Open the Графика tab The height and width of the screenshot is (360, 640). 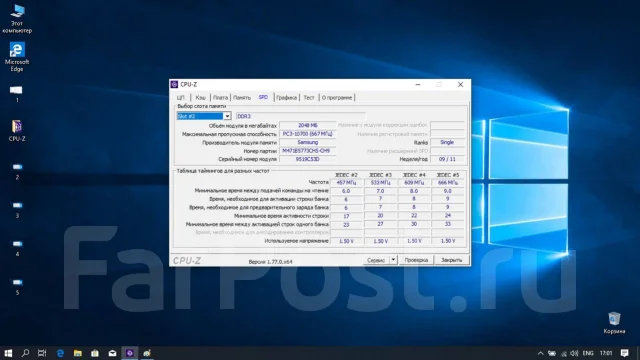pyautogui.click(x=287, y=98)
